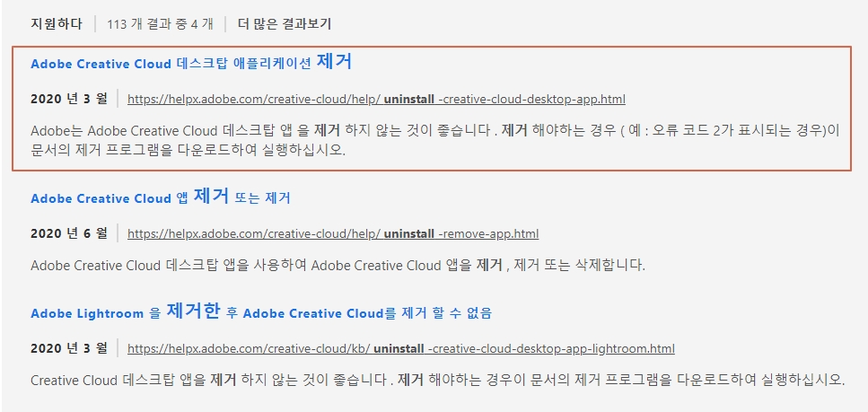Select the '지원하다' category heading
Viewport: 868px width, 412px height.
pos(57,24)
